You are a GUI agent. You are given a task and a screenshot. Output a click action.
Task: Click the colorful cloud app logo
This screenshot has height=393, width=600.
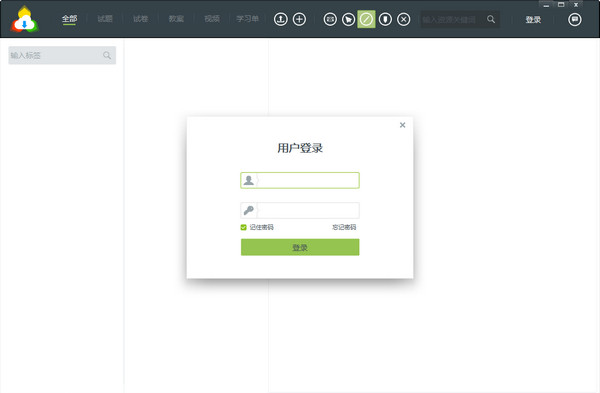coord(24,19)
